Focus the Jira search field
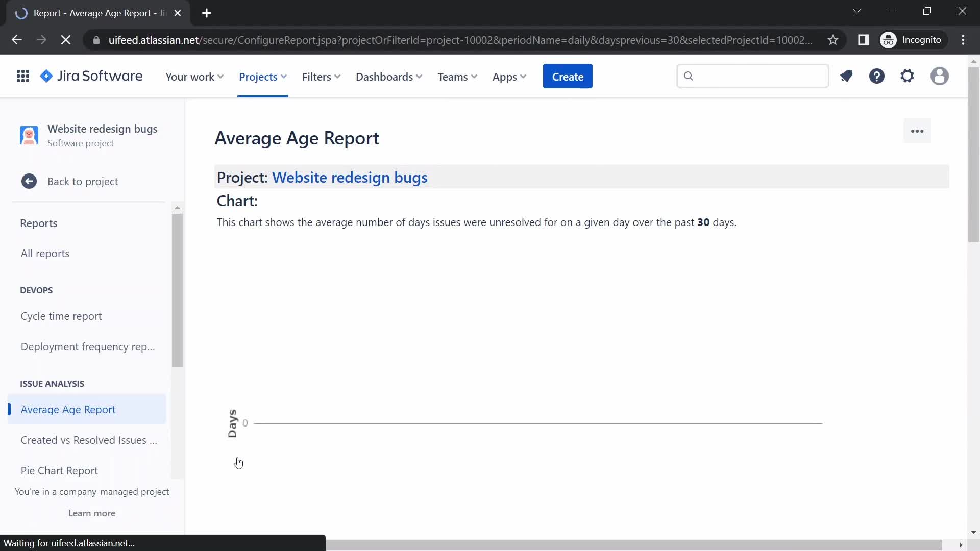The image size is (980, 551). coord(752,76)
